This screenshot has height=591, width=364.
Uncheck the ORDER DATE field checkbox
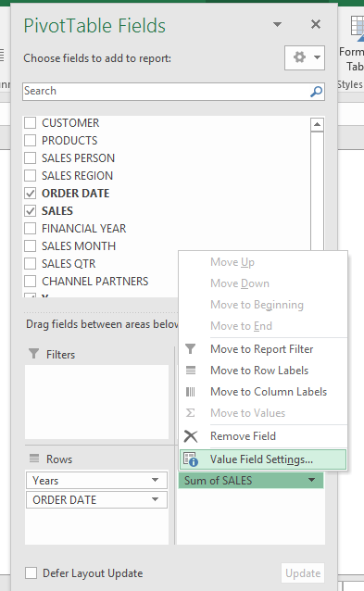pyautogui.click(x=31, y=194)
